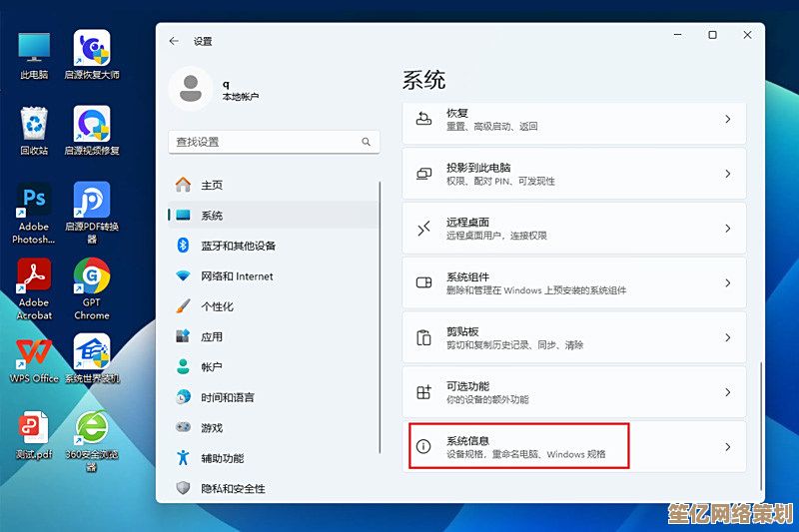Expand the 剪贴板 row chevron
799x532 pixels.
[x=728, y=338]
